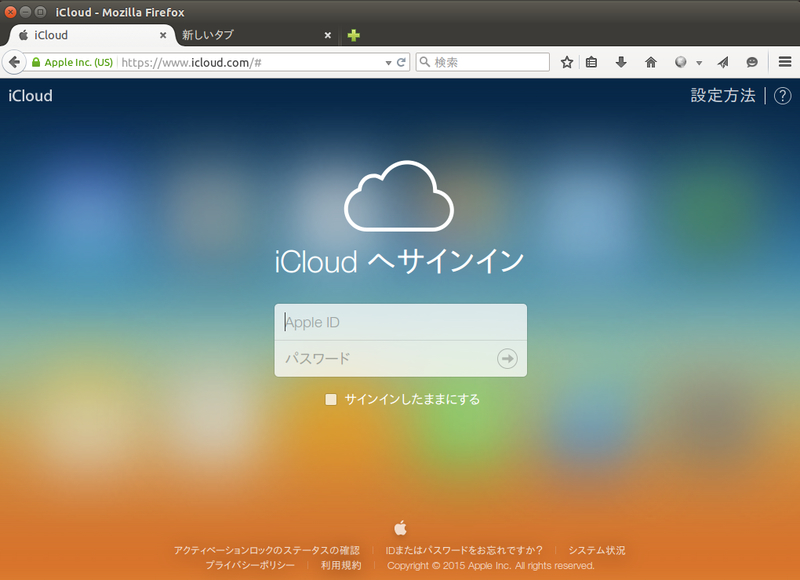
Task: Click the sign-in arrow button
Action: (x=507, y=359)
